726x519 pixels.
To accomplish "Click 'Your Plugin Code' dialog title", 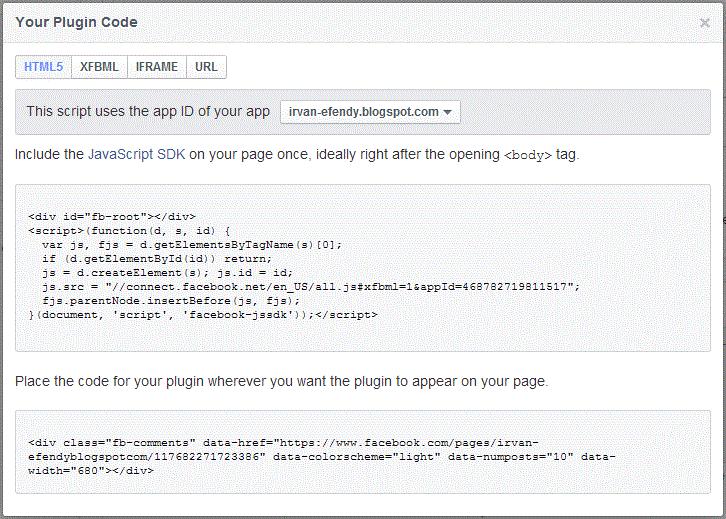I will point(76,22).
